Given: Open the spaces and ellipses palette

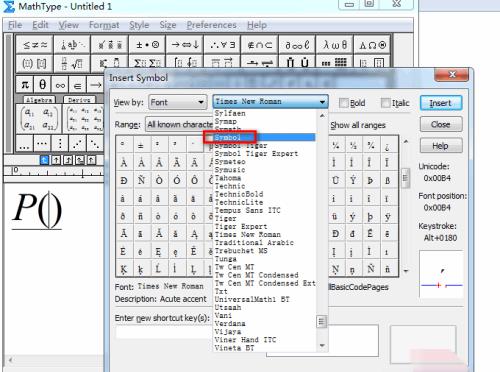Looking at the screenshot, I should click(72, 45).
